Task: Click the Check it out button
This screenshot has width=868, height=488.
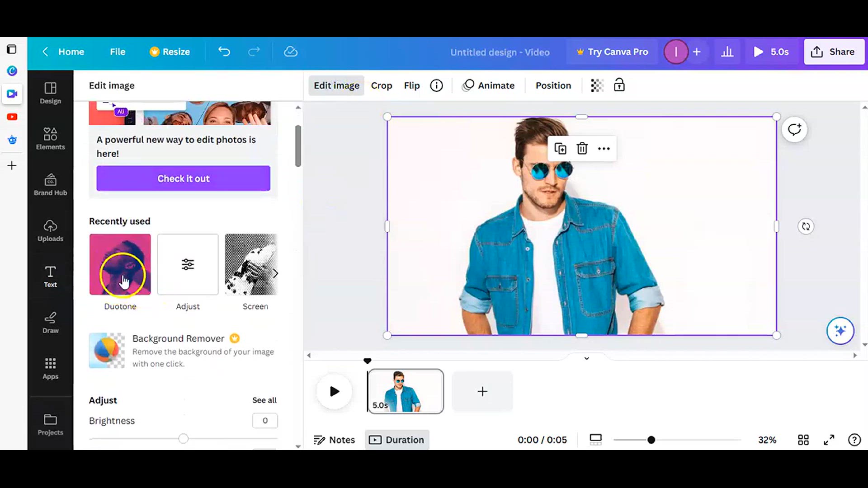Action: pos(183,178)
